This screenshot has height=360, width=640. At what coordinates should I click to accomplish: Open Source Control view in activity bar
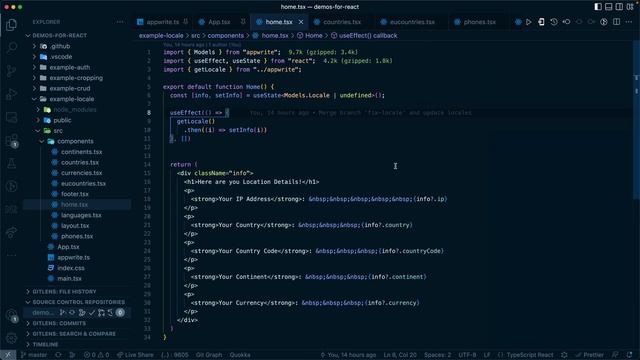[11, 71]
